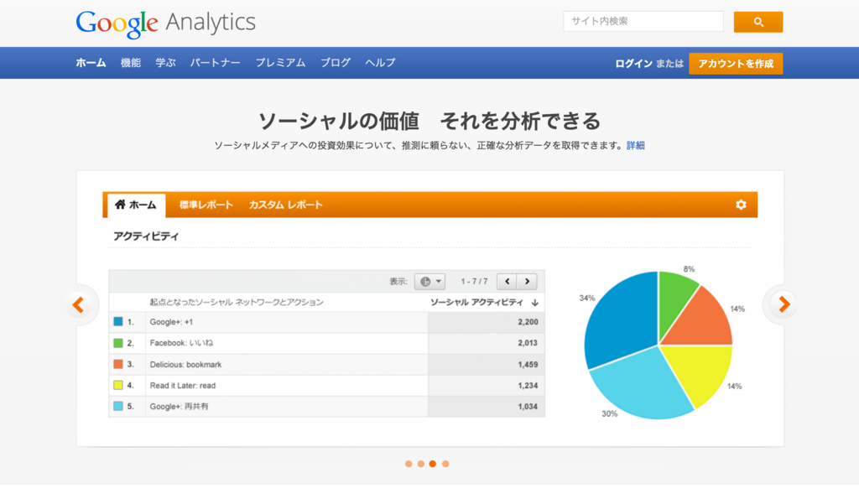Open the プレミアム navigation item

280,63
